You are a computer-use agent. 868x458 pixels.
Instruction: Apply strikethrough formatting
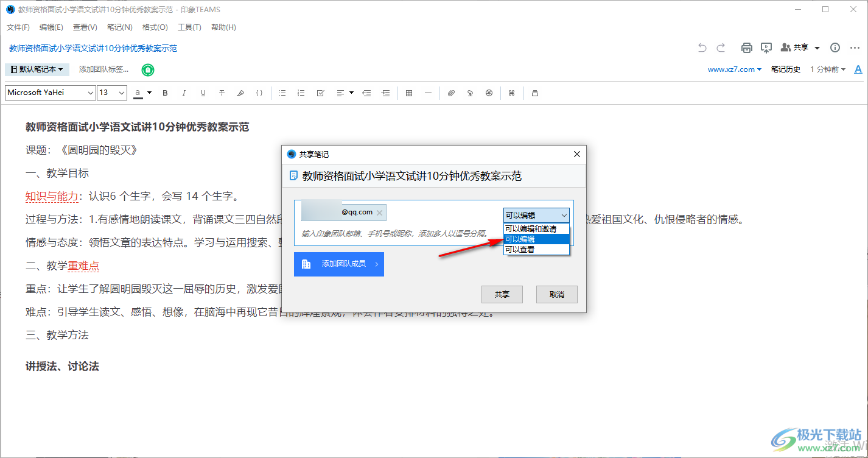pos(222,93)
